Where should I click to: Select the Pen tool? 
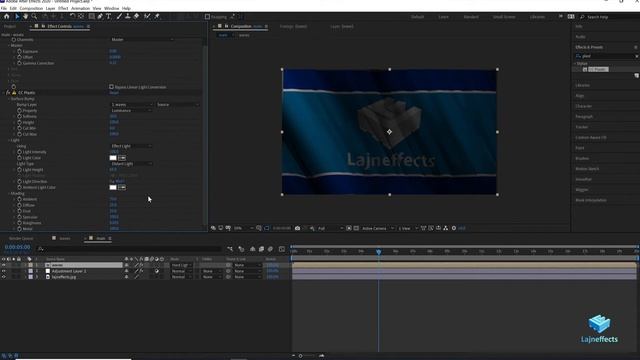pos(100,16)
